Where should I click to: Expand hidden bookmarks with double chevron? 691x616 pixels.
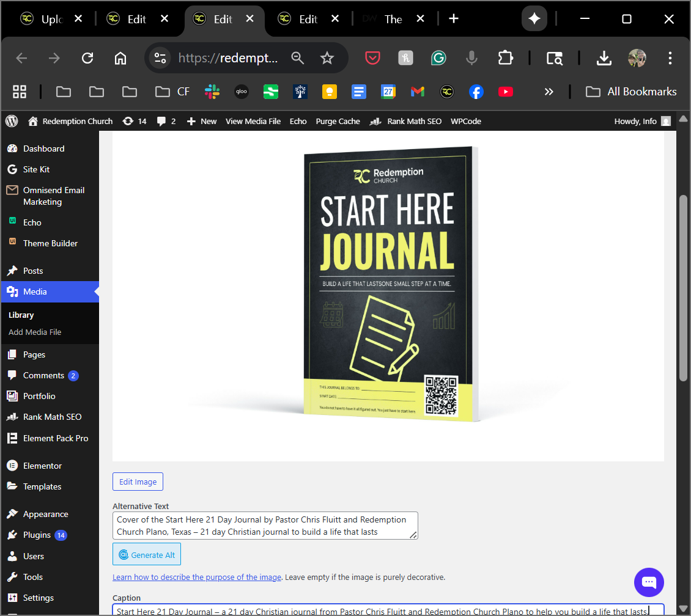coord(549,92)
